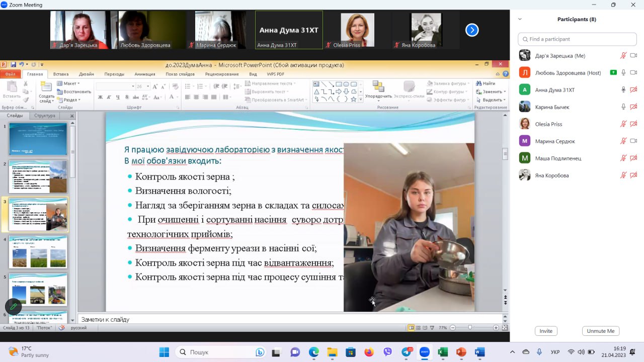Image resolution: width=644 pixels, height=362 pixels.
Task: Click the Найти (Find) tool in ribbon
Action: pos(486,83)
